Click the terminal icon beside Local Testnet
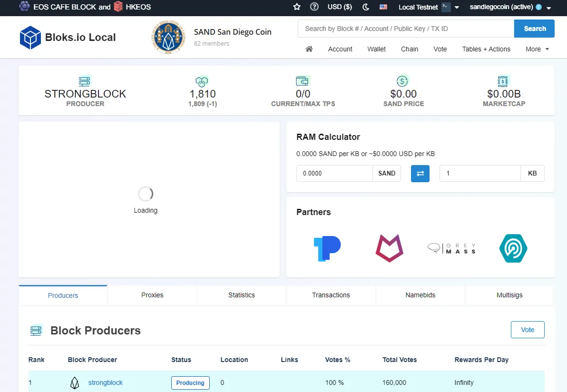The width and height of the screenshot is (567, 392). [x=446, y=7]
